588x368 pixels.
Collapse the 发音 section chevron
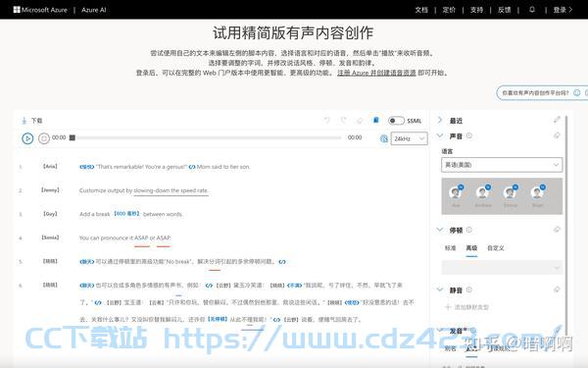click(440, 331)
